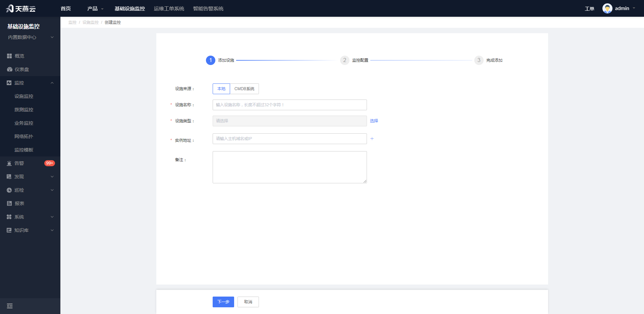Image resolution: width=644 pixels, height=314 pixels.
Task: Click step 3 完成添加 circle
Action: [x=479, y=60]
